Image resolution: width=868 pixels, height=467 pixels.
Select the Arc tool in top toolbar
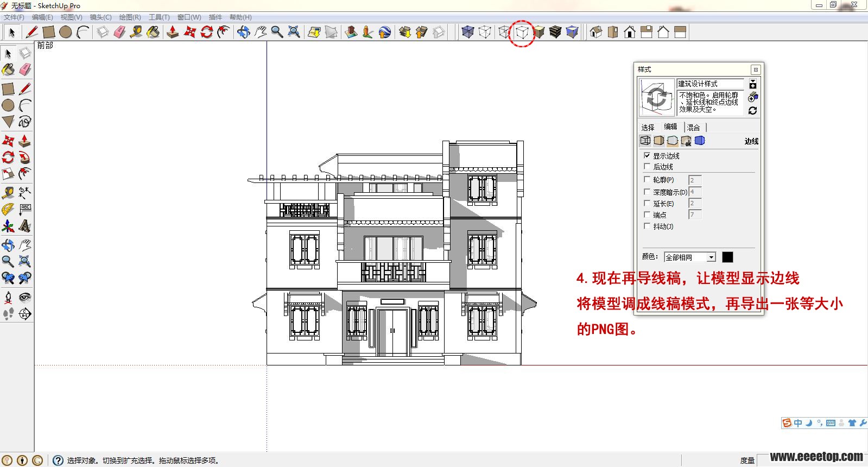click(x=83, y=32)
